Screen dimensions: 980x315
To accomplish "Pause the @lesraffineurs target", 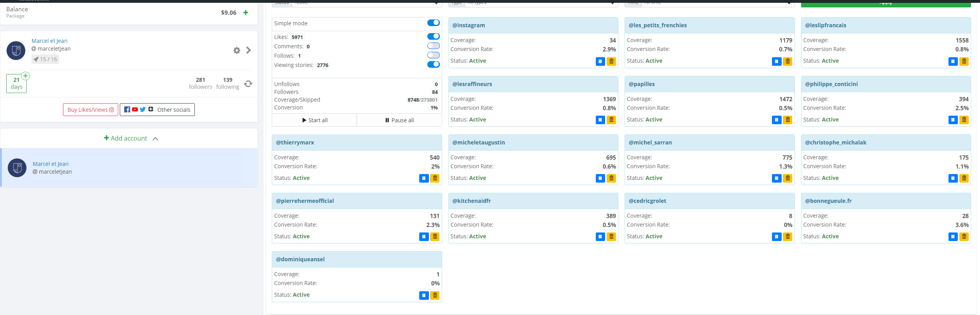I will [600, 120].
